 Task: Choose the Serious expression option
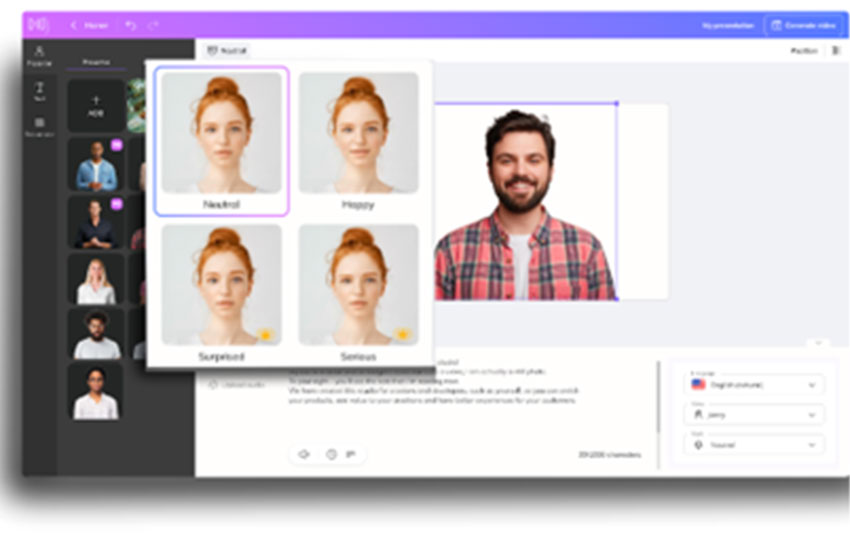coord(358,293)
